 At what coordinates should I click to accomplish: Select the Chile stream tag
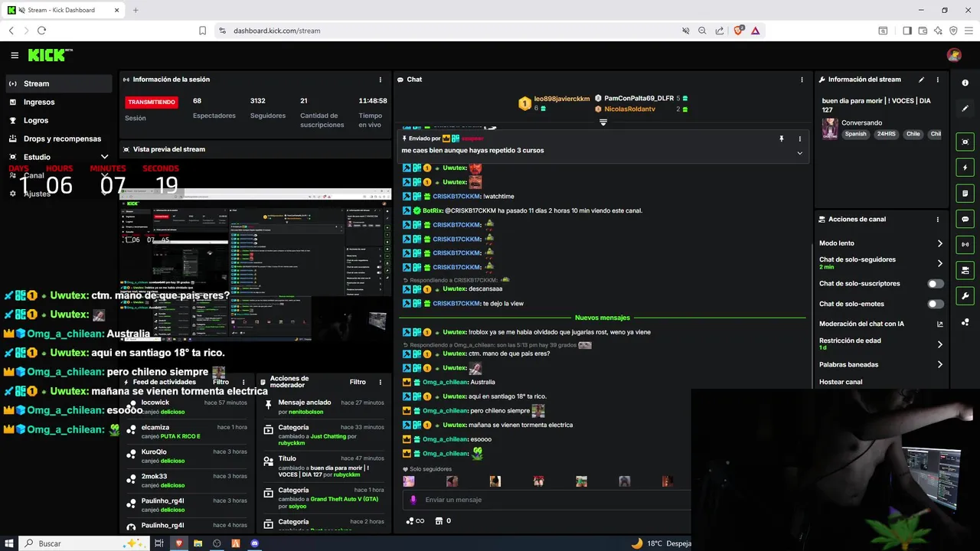click(913, 134)
